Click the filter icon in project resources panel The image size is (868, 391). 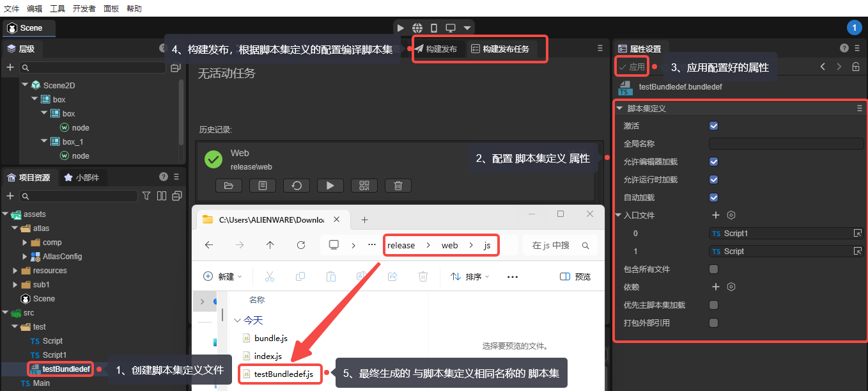(x=146, y=196)
